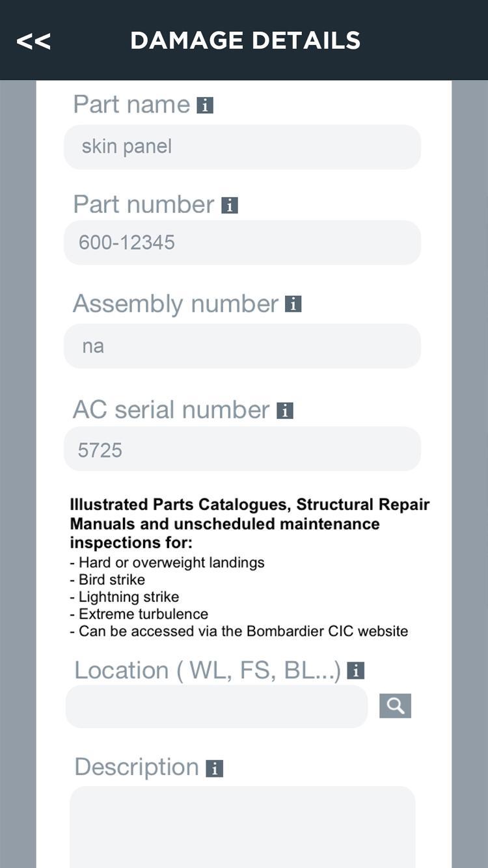Focus the empty Location input box

(x=217, y=707)
